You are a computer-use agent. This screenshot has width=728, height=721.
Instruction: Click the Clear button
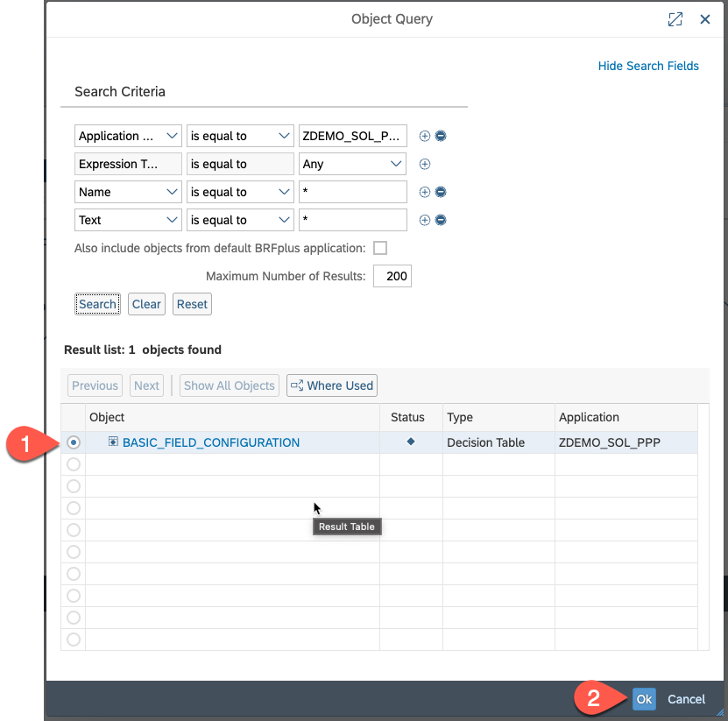click(x=146, y=304)
